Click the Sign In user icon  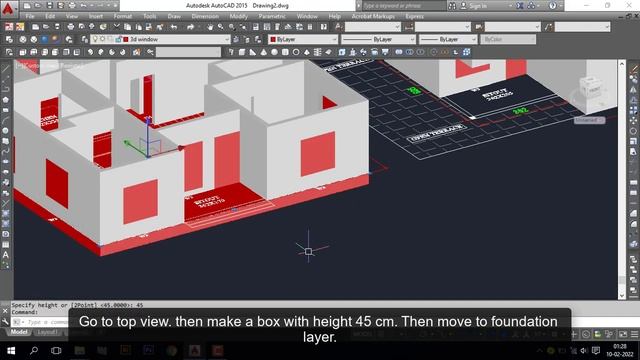(464, 6)
